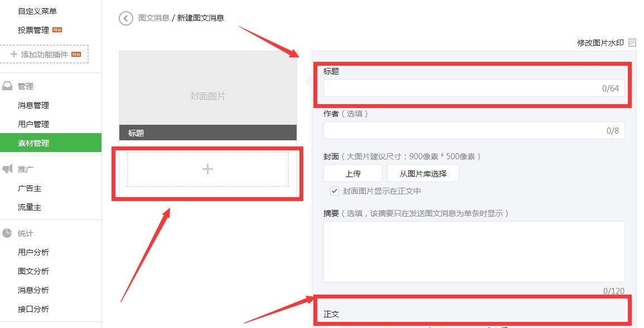Click the plus icon on 添加功能插件
Image resolution: width=644 pixels, height=328 pixels.
[x=13, y=54]
